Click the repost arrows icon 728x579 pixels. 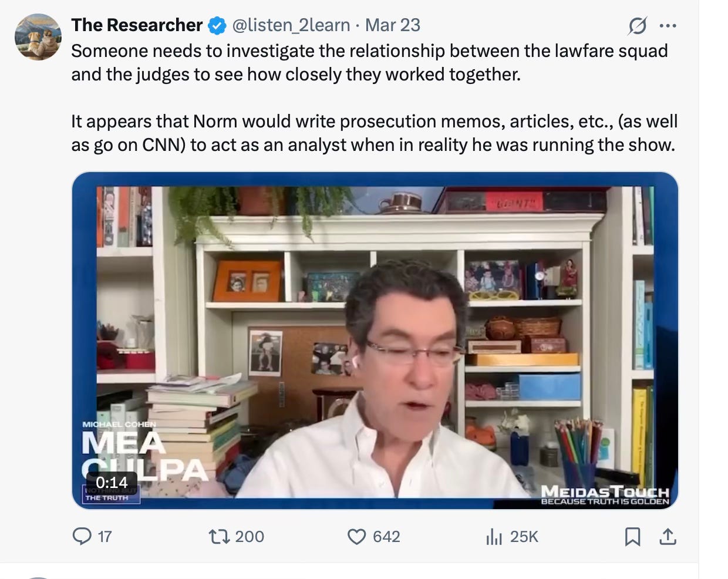[x=218, y=536]
